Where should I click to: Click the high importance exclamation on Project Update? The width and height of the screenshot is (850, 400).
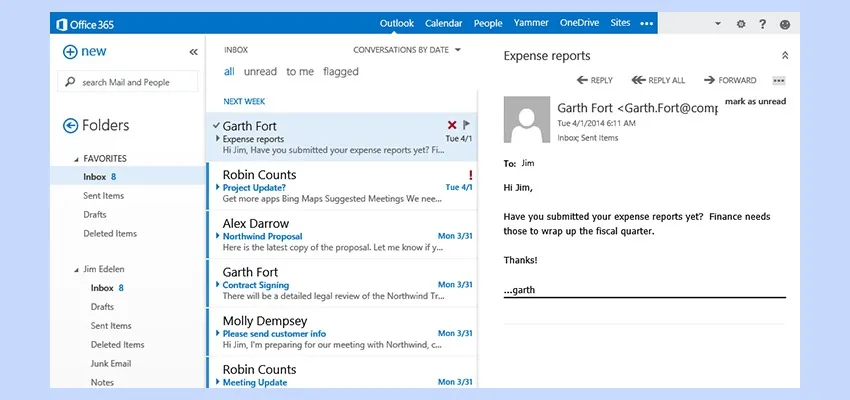click(470, 175)
